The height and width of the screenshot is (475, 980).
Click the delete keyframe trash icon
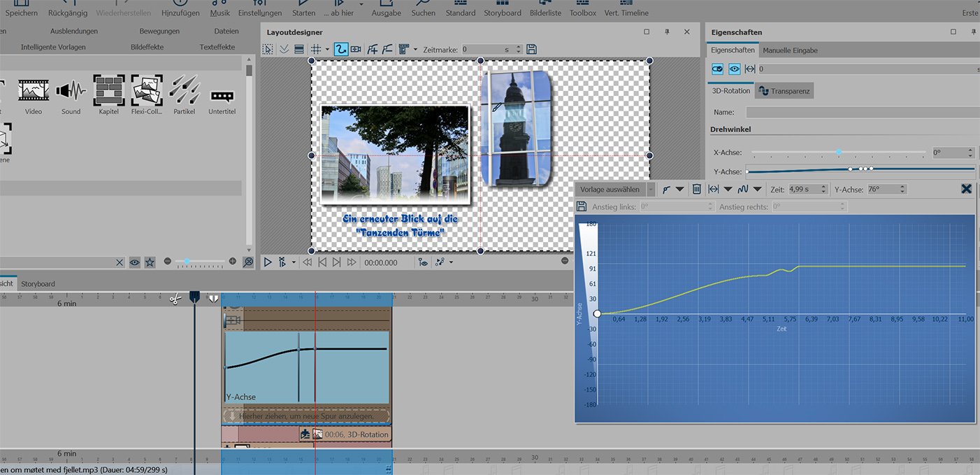(696, 190)
